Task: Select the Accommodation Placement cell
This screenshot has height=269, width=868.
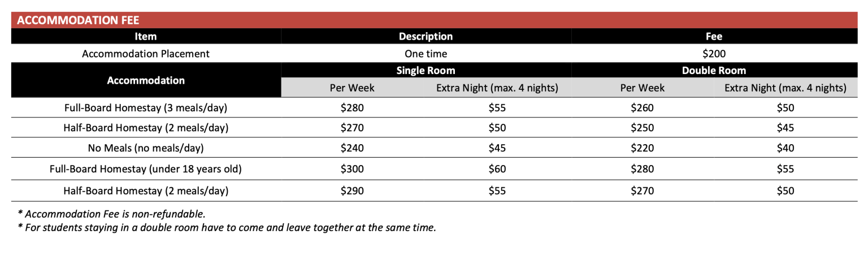Action: 146,54
